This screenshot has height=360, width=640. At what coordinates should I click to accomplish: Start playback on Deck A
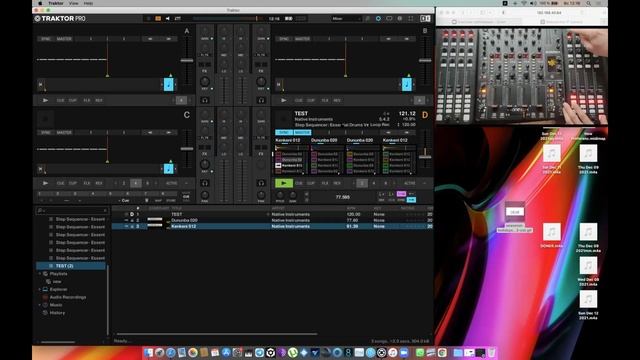[x=45, y=100]
